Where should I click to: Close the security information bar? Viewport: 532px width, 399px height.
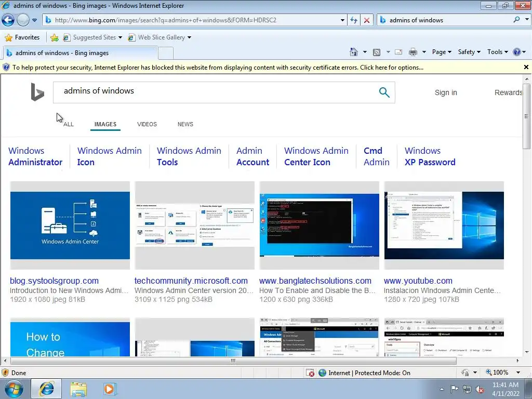pos(526,67)
